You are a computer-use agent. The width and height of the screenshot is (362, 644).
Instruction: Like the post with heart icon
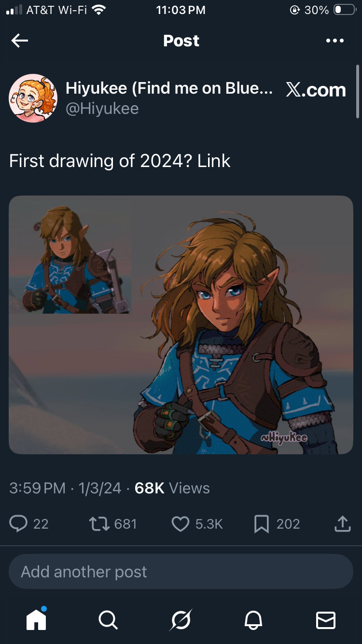coord(181,524)
